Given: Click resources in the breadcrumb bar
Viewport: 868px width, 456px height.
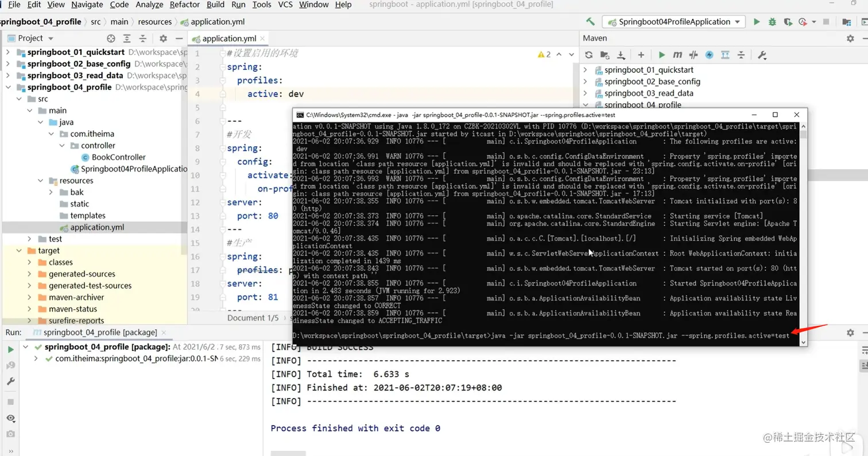Looking at the screenshot, I should click(x=156, y=21).
